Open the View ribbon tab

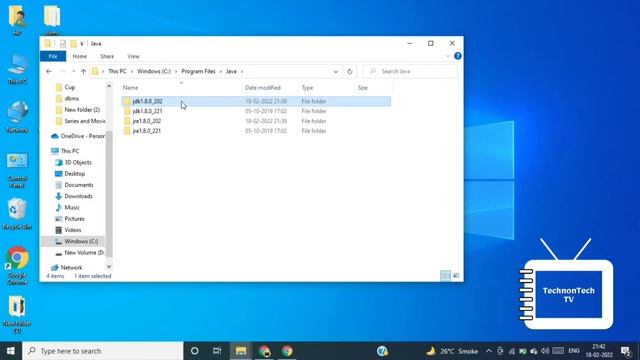pos(133,56)
